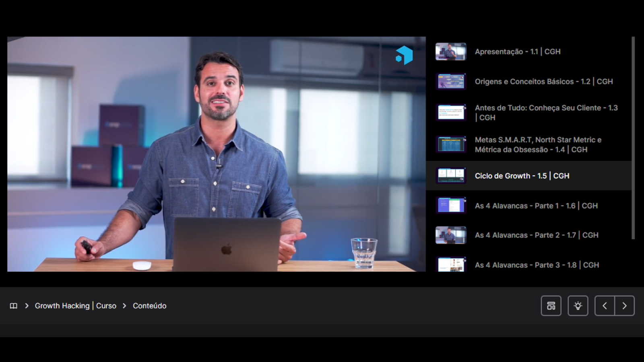Open lesson Metas S.M.A.R.T, North Star Metric
This screenshot has height=362, width=644.
click(x=529, y=144)
